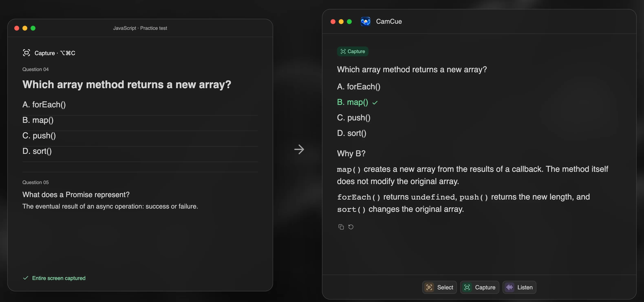644x302 pixels.
Task: Choose answer B. map() in practice test
Action: coord(140,120)
